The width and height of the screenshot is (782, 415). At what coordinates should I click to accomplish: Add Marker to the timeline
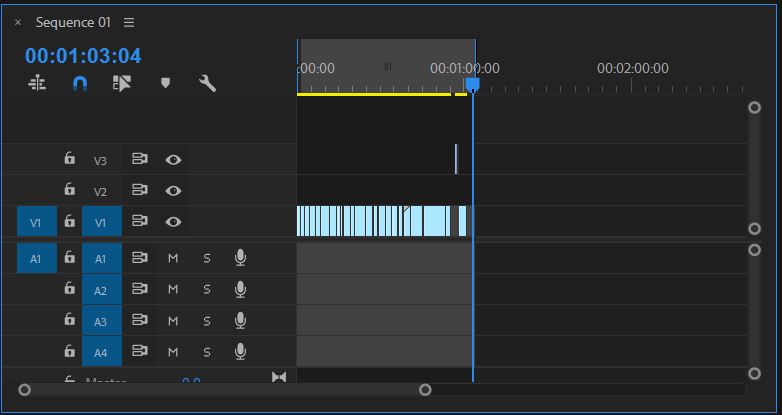(166, 83)
